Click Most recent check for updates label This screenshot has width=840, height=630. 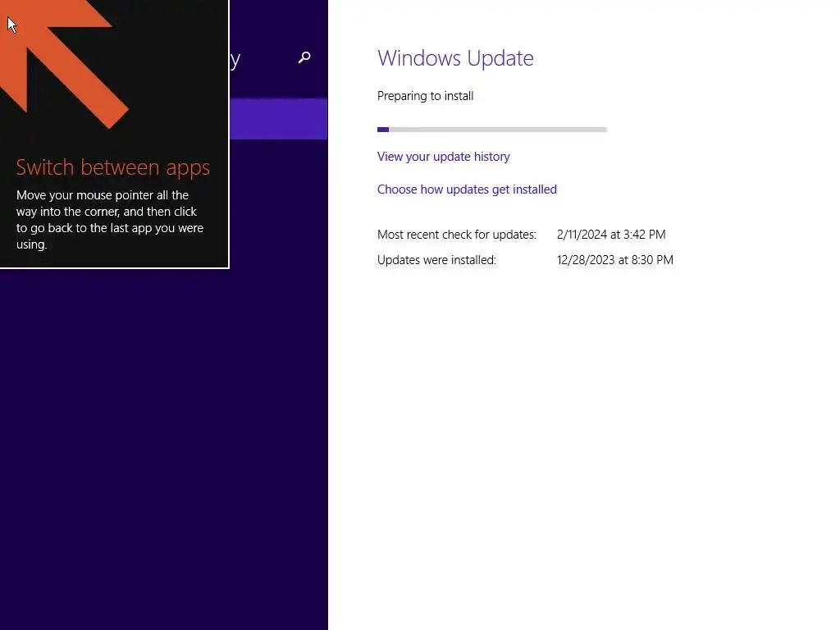tap(456, 235)
